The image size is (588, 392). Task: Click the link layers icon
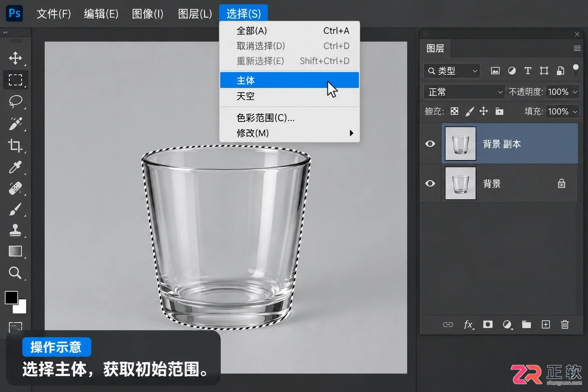(448, 325)
